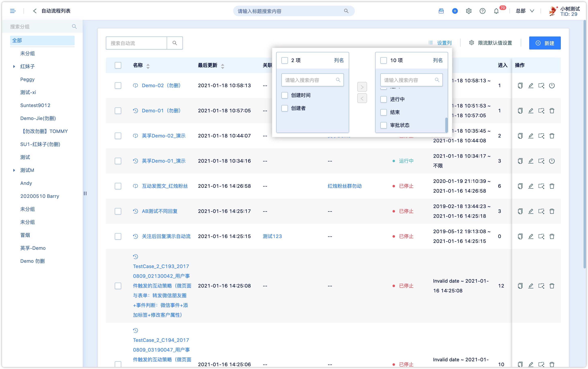Open the help question mark icon

(x=482, y=11)
